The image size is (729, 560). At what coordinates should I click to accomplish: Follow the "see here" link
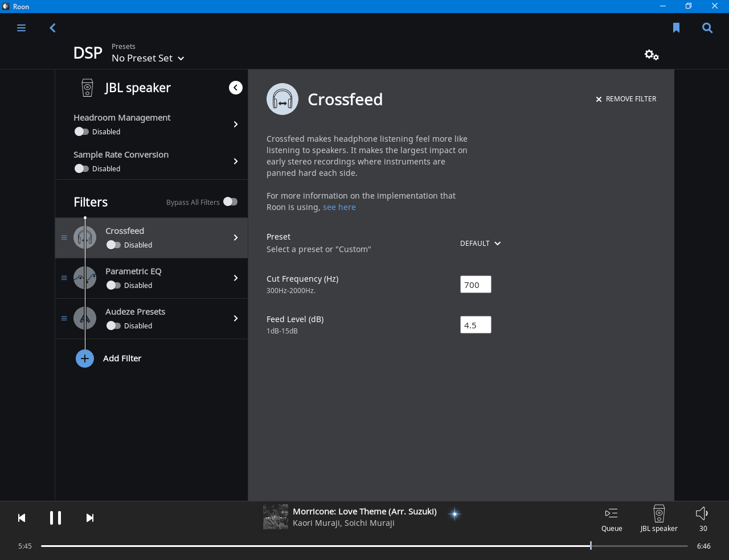(x=339, y=207)
